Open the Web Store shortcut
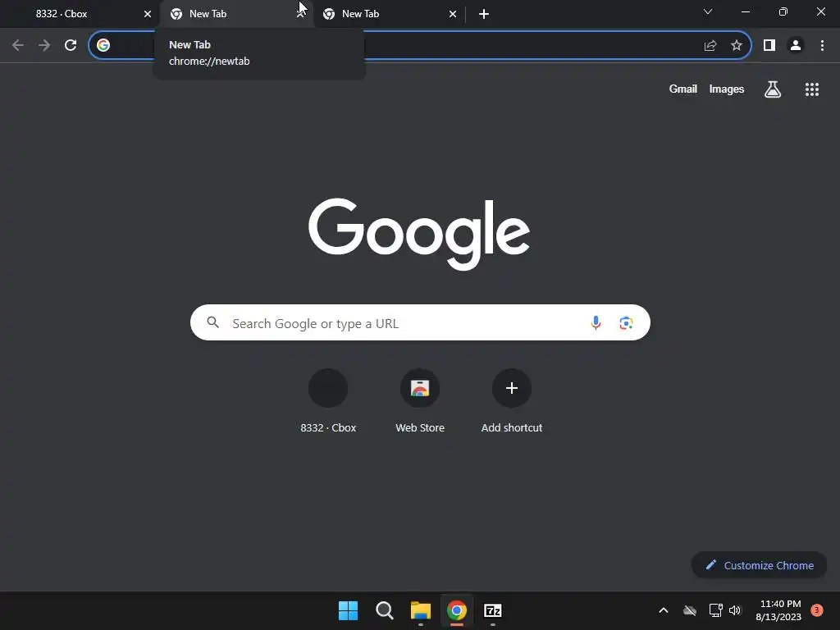 420,400
